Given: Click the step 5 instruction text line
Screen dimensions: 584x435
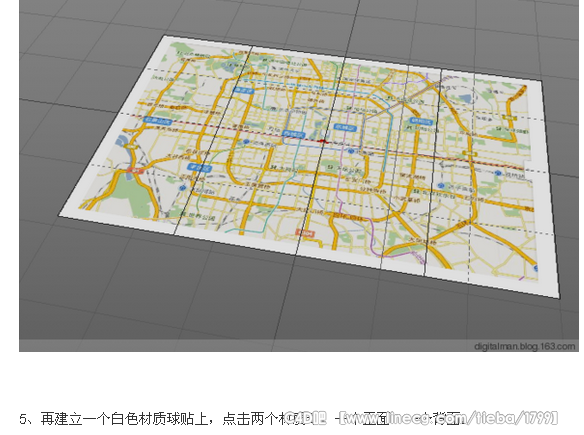Looking at the screenshot, I should [x=242, y=419].
